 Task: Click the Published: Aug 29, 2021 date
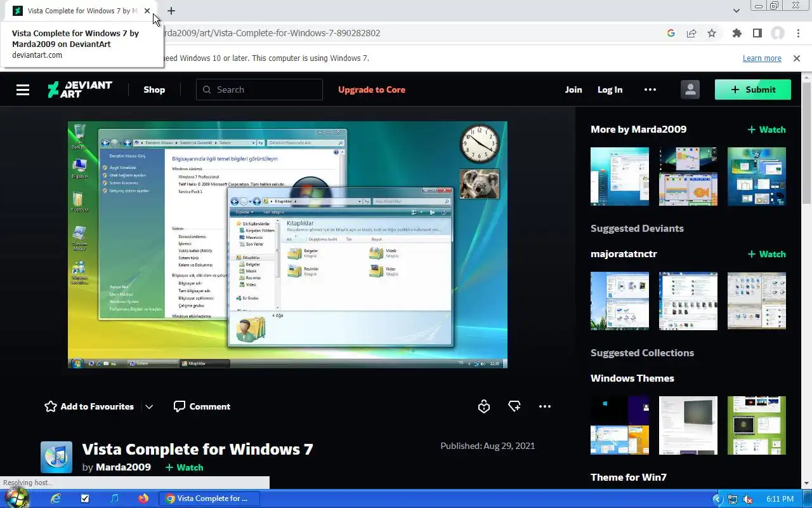(x=488, y=446)
